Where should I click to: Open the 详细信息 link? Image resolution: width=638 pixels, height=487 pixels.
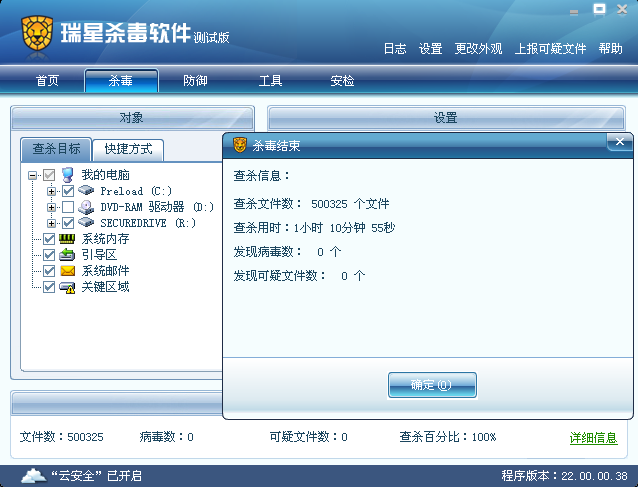click(x=593, y=438)
